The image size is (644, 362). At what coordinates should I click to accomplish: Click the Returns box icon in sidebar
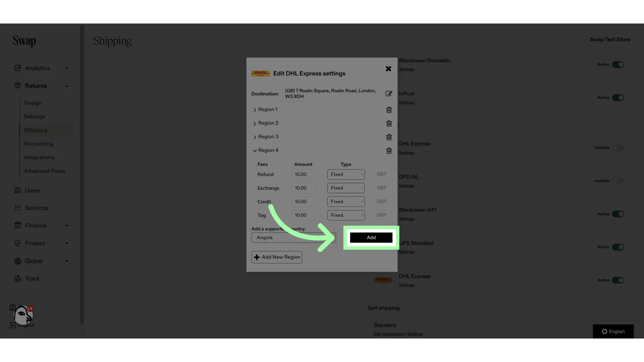[18, 85]
